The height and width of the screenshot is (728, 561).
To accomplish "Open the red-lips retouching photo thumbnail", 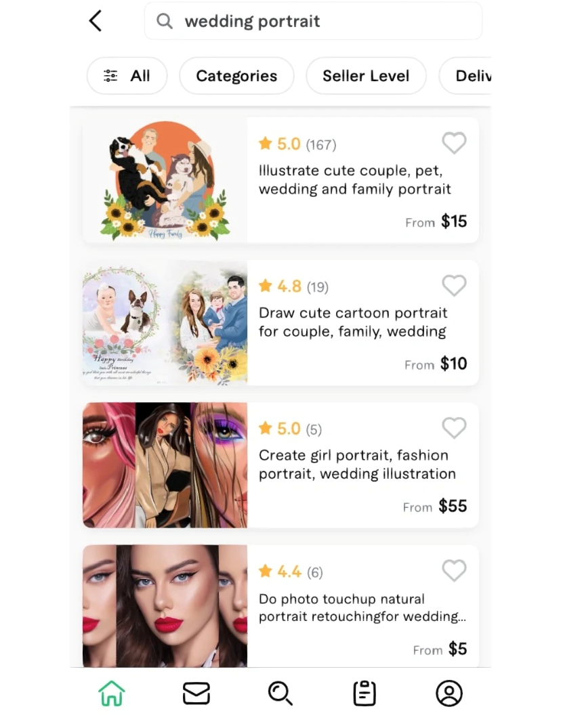I will 165,606.
